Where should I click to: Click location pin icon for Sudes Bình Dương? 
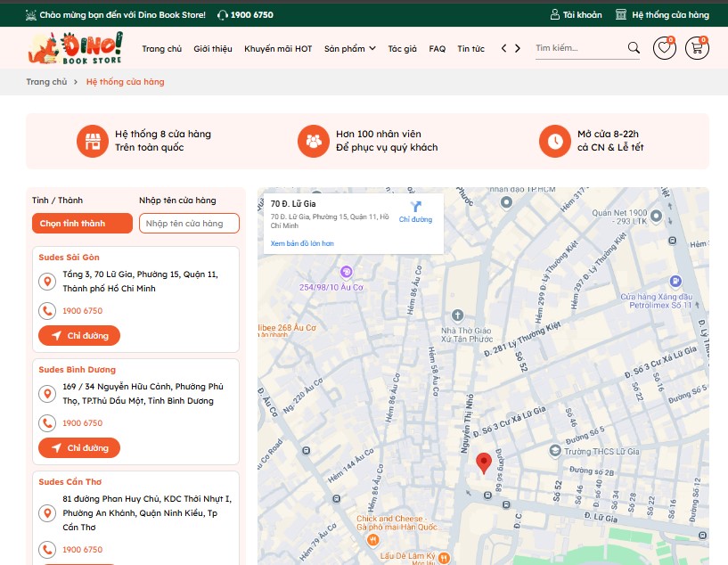(47, 394)
